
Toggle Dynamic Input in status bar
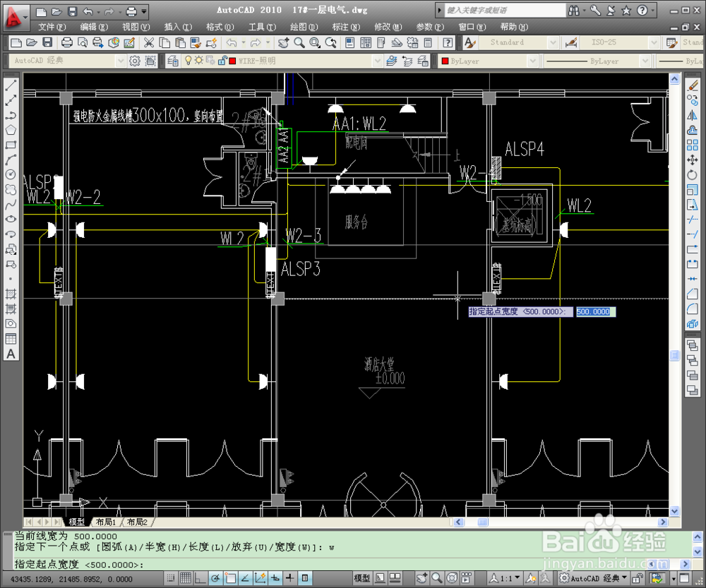point(275,578)
